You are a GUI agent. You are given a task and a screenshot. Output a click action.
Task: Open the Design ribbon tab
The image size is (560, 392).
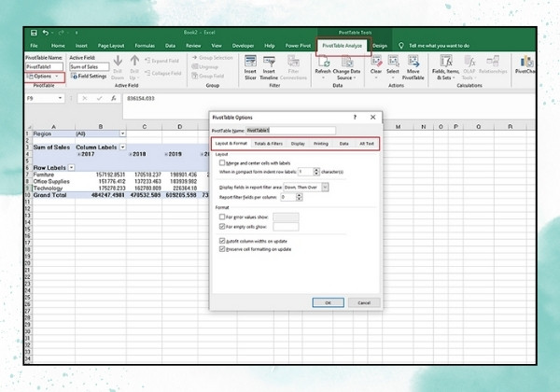(380, 46)
